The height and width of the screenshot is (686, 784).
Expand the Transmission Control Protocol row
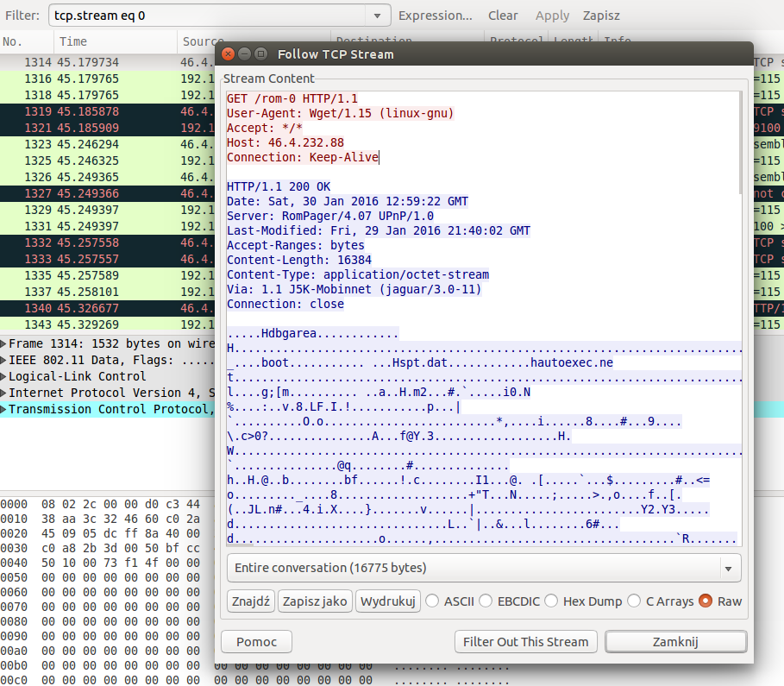point(3,409)
